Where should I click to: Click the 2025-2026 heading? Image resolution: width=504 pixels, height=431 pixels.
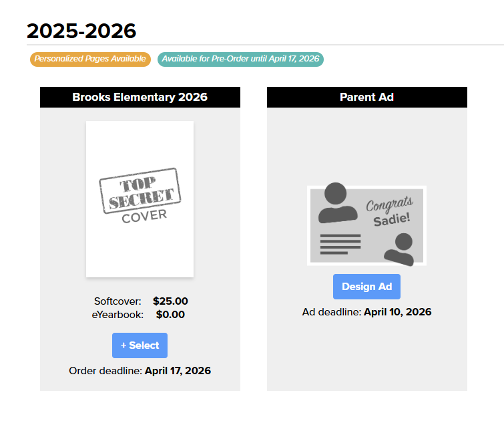click(81, 31)
